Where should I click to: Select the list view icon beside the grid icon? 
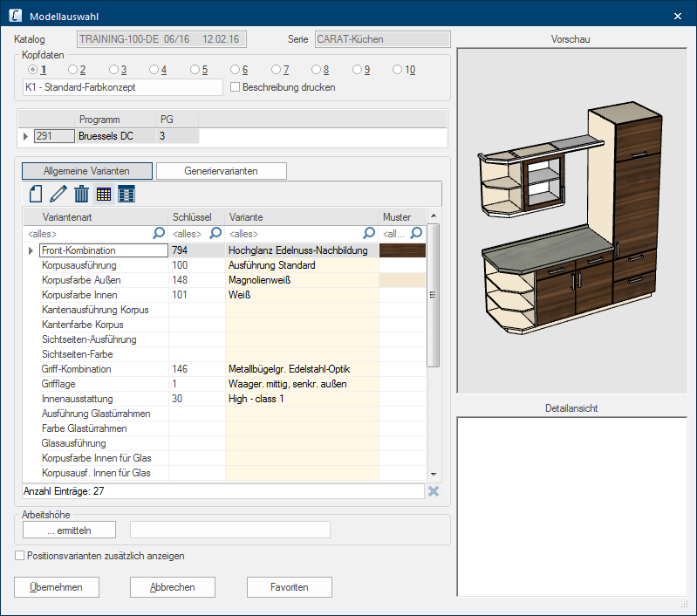[126, 194]
